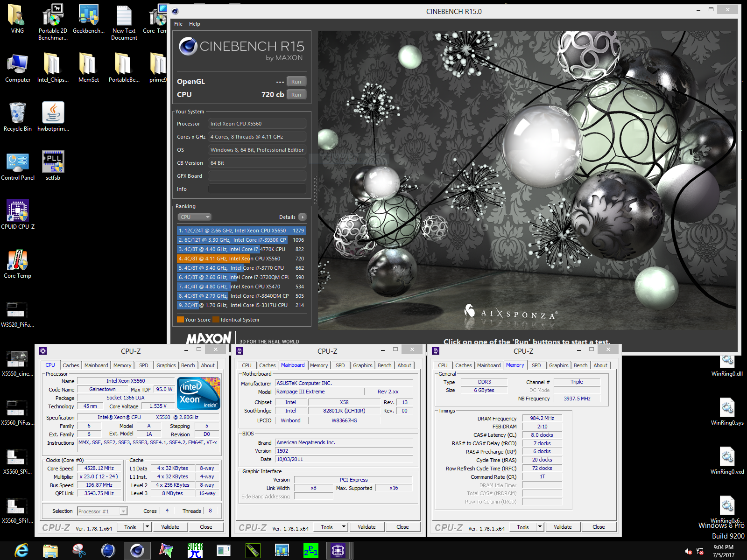Launch the Core Temp desktop shortcut
Screen dimensions: 747x560
coord(18,264)
